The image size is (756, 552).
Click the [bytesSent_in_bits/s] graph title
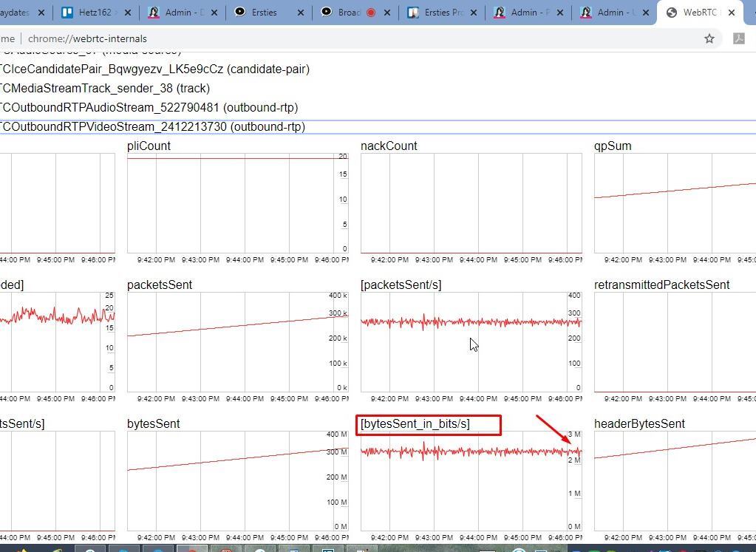click(415, 424)
